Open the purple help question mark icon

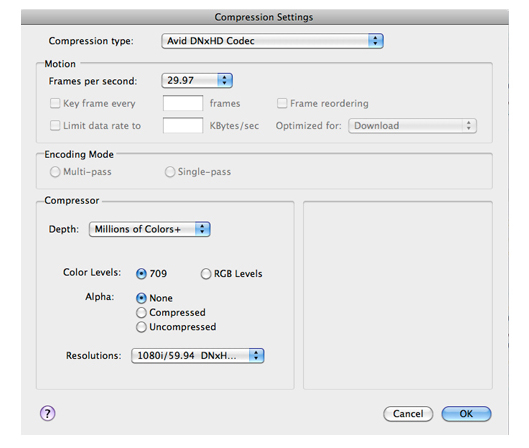[48, 413]
